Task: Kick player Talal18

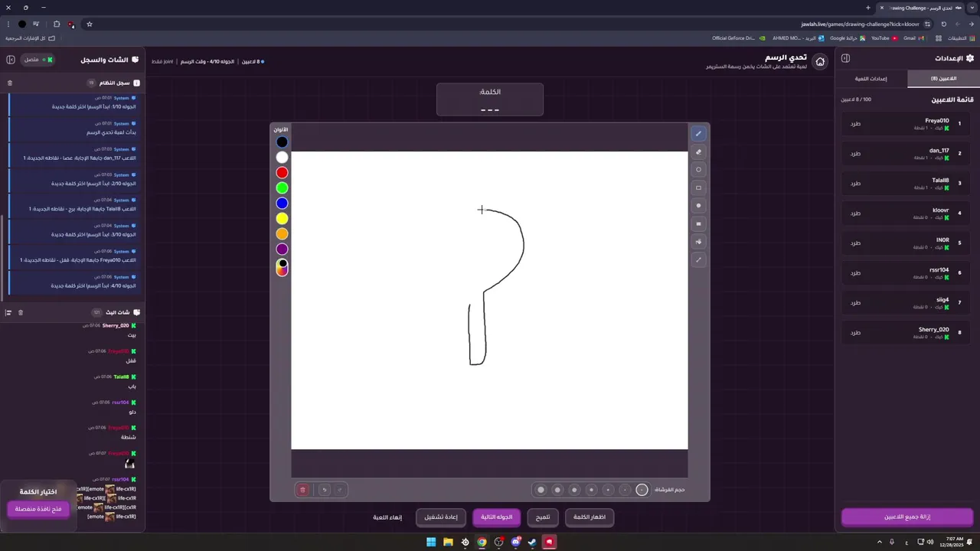Action: 855,183
